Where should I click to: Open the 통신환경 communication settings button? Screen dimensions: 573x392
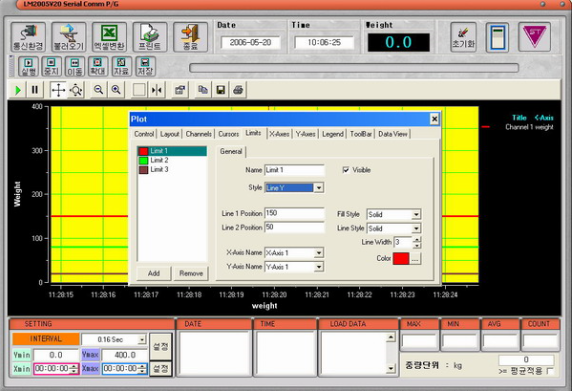(28, 37)
